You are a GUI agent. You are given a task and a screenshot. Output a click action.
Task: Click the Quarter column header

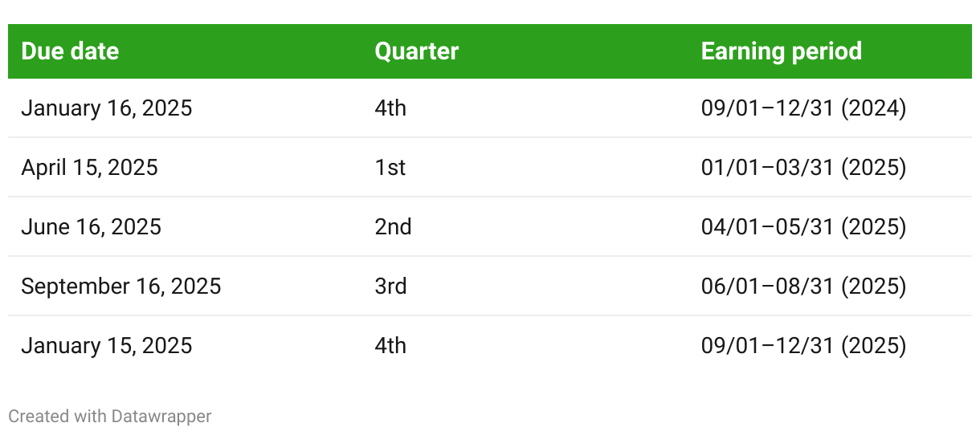click(x=416, y=51)
